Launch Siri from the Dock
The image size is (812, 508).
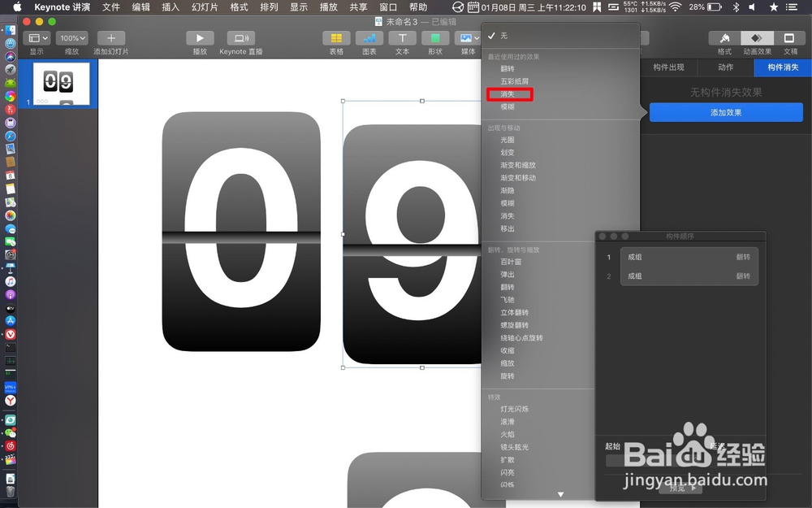coord(11,57)
